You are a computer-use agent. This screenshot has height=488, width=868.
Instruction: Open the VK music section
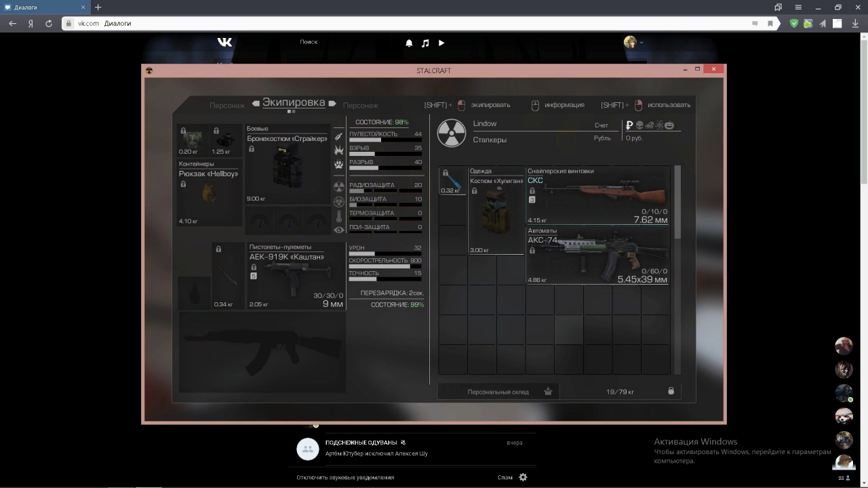[x=425, y=43]
